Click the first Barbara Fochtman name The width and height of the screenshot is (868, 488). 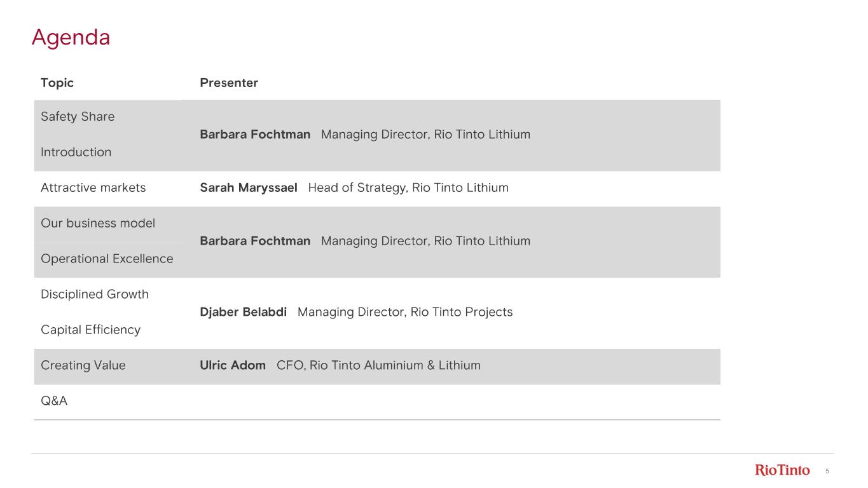click(255, 135)
